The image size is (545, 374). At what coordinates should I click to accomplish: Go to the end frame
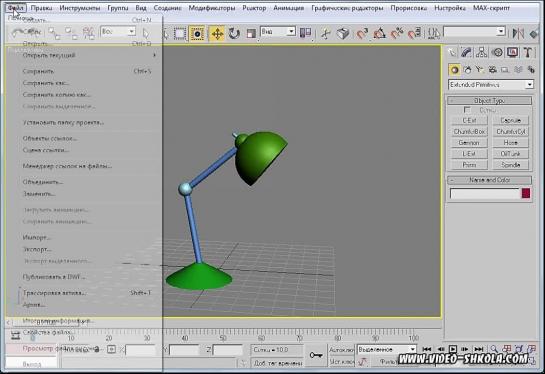479,349
